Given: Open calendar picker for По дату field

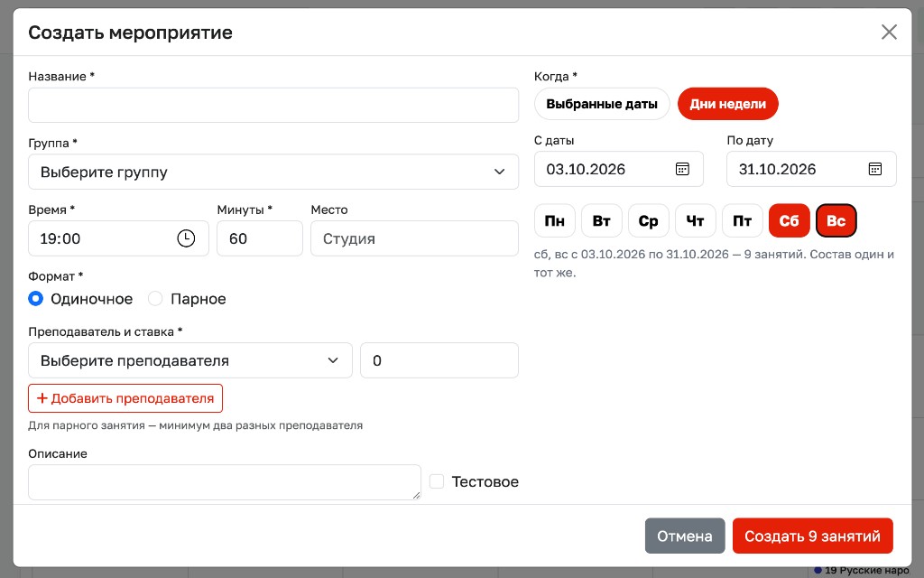Looking at the screenshot, I should (875, 169).
